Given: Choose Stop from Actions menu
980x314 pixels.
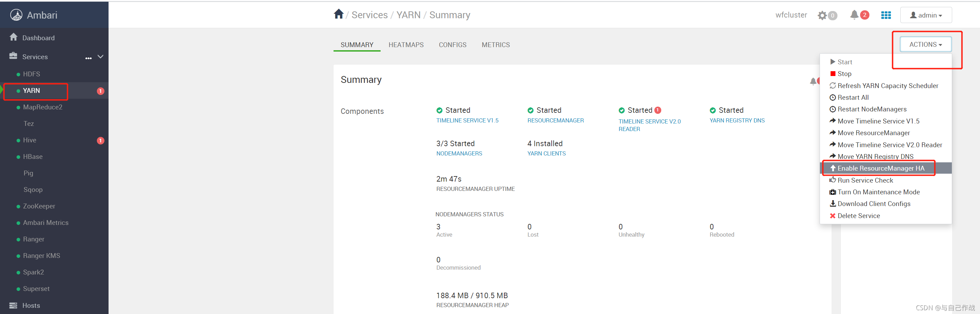Looking at the screenshot, I should click(886, 74).
